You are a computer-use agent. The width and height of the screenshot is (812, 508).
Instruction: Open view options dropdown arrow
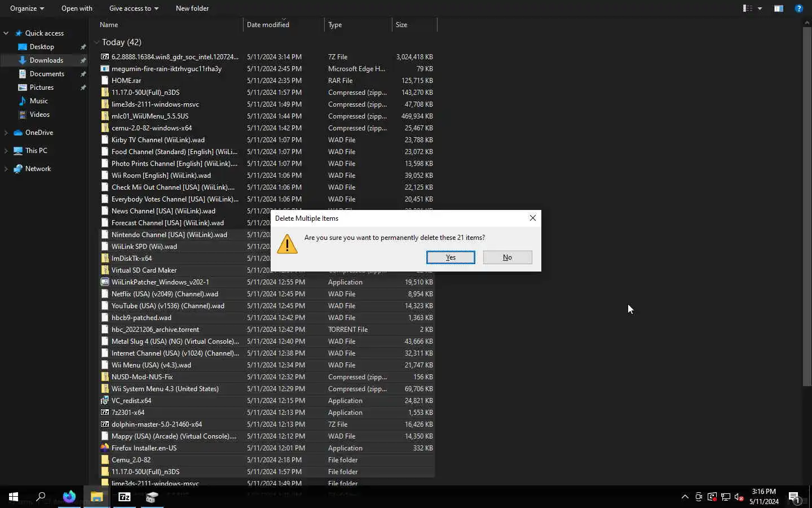[760, 8]
